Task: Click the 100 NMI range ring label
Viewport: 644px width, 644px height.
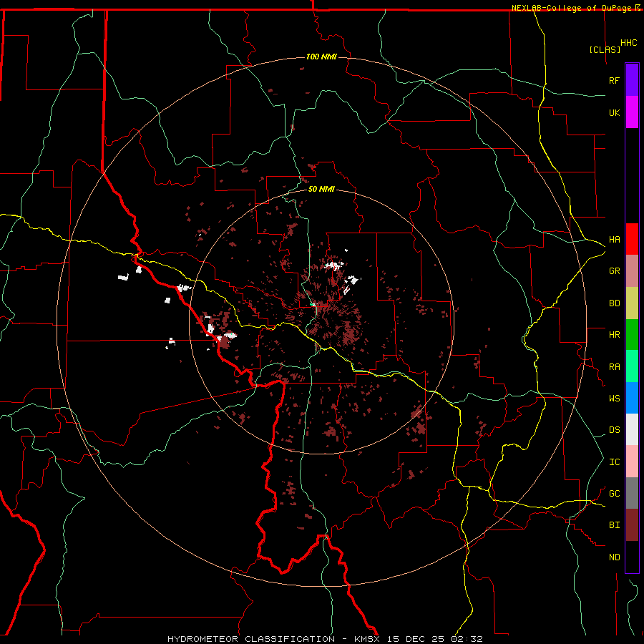Action: coord(321,57)
